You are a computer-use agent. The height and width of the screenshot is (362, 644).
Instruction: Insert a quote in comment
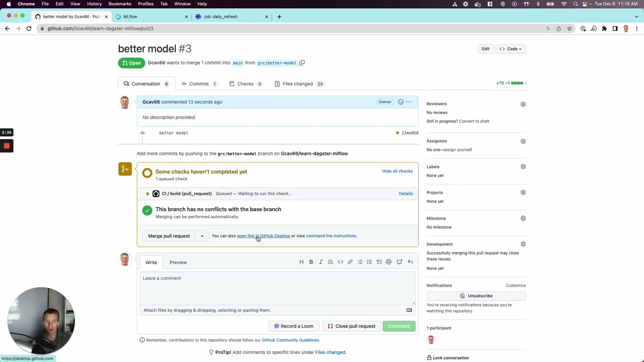click(x=331, y=262)
